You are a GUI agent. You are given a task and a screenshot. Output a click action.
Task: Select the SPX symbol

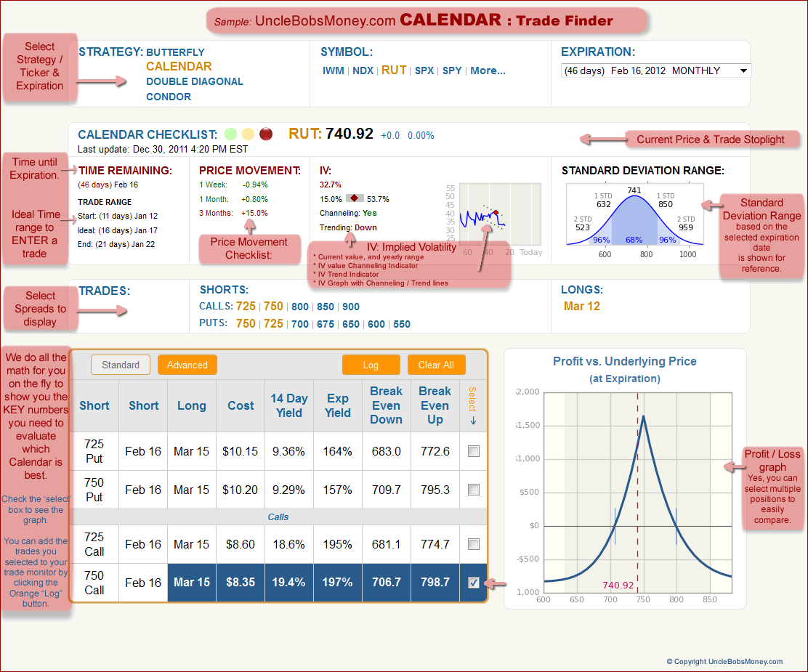[x=424, y=70]
